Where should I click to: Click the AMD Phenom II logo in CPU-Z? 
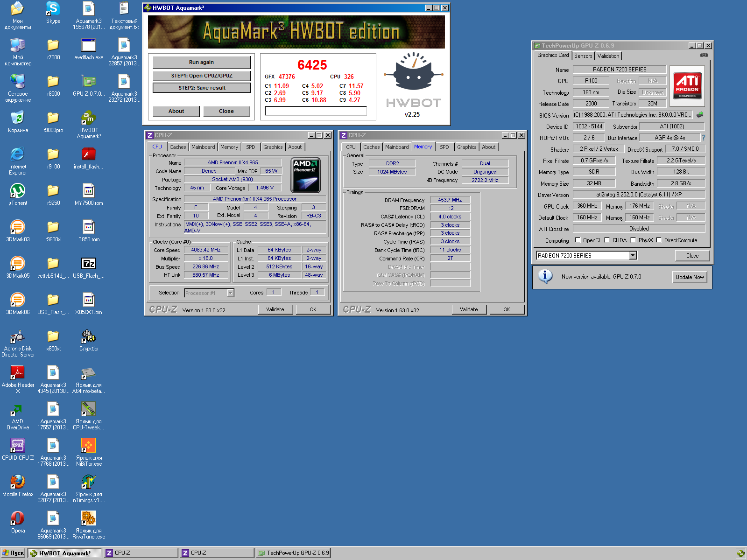coord(305,175)
